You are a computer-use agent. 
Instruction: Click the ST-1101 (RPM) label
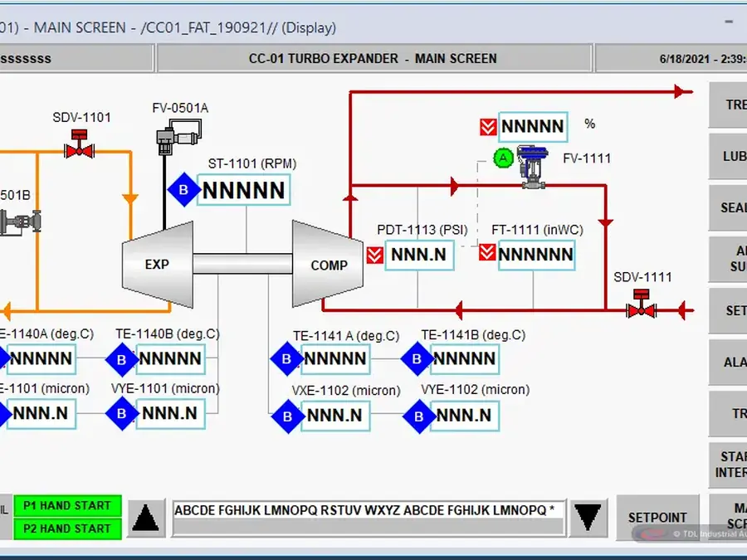[x=252, y=163]
